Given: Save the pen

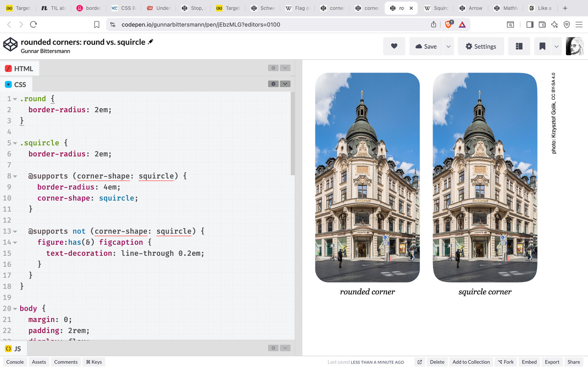Looking at the screenshot, I should [x=426, y=46].
